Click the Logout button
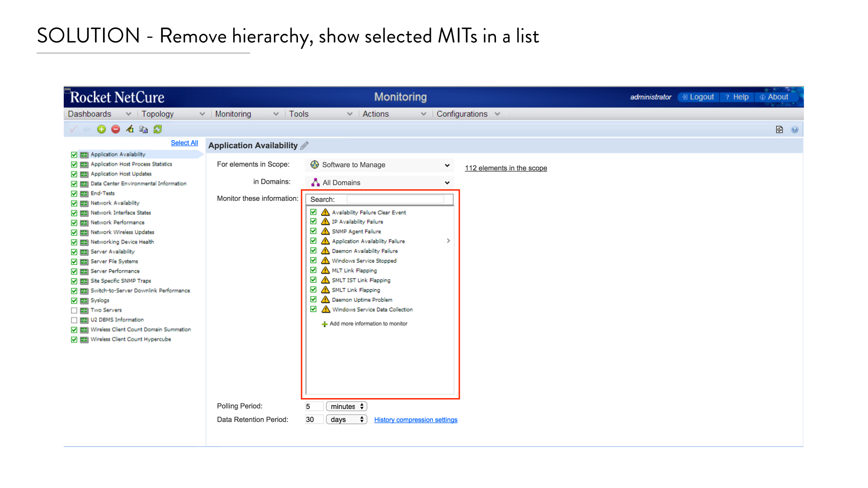The image size is (868, 488). pyautogui.click(x=698, y=97)
